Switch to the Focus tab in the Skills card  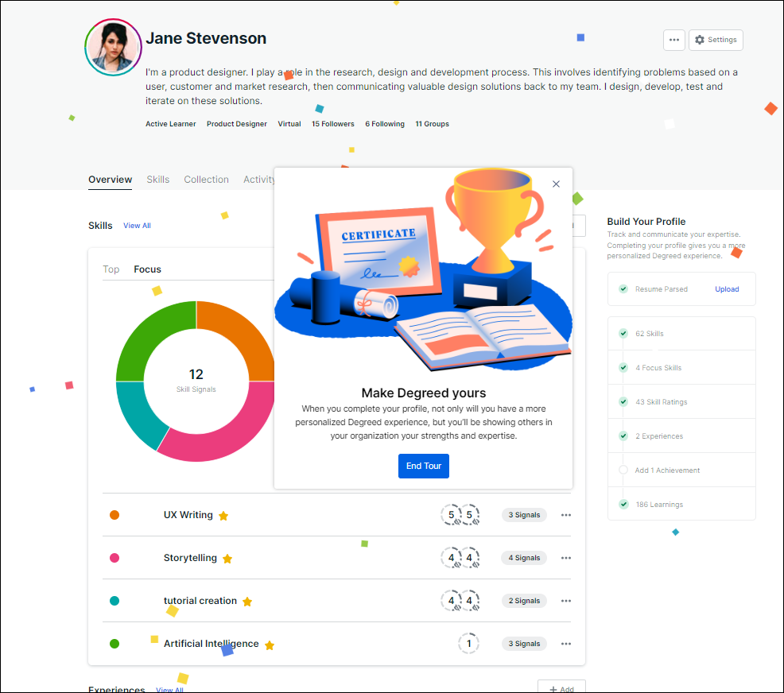pyautogui.click(x=147, y=269)
